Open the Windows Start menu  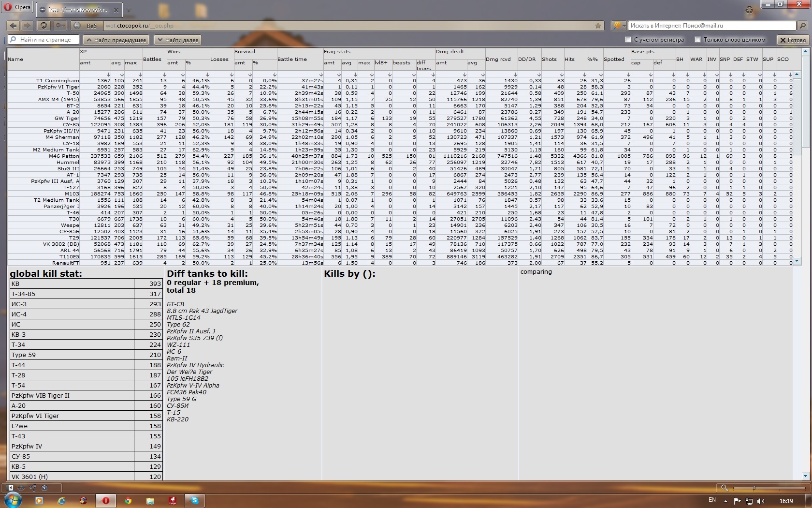[12, 500]
